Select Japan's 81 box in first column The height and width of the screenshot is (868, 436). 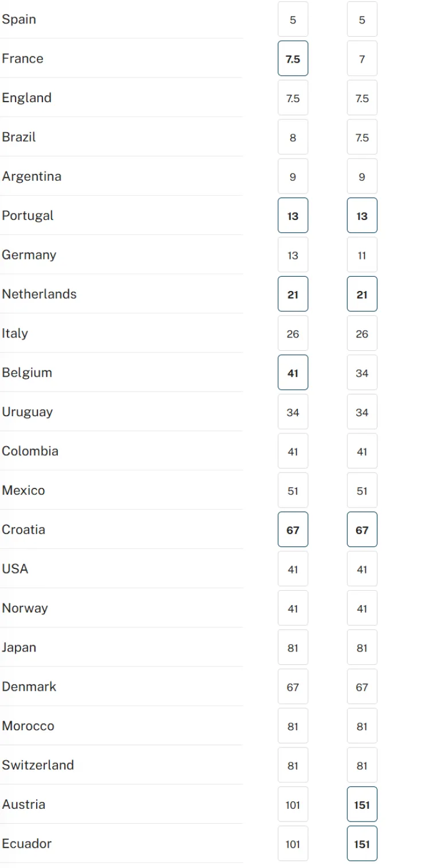(x=293, y=647)
